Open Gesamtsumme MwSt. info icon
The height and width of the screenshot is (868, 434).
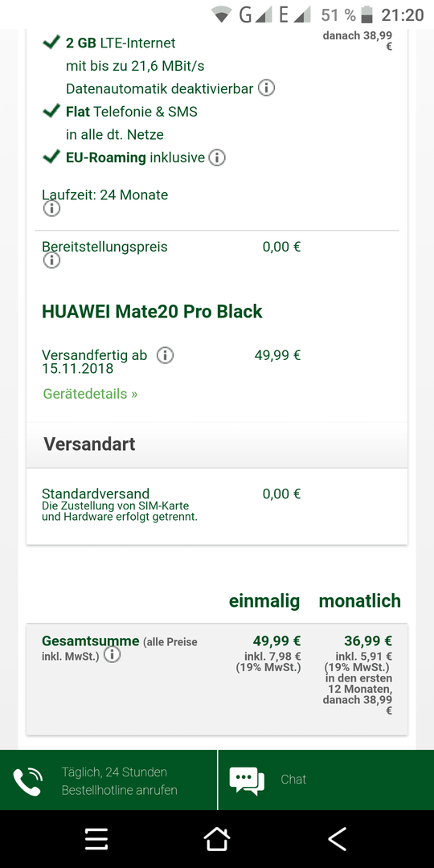point(113,656)
